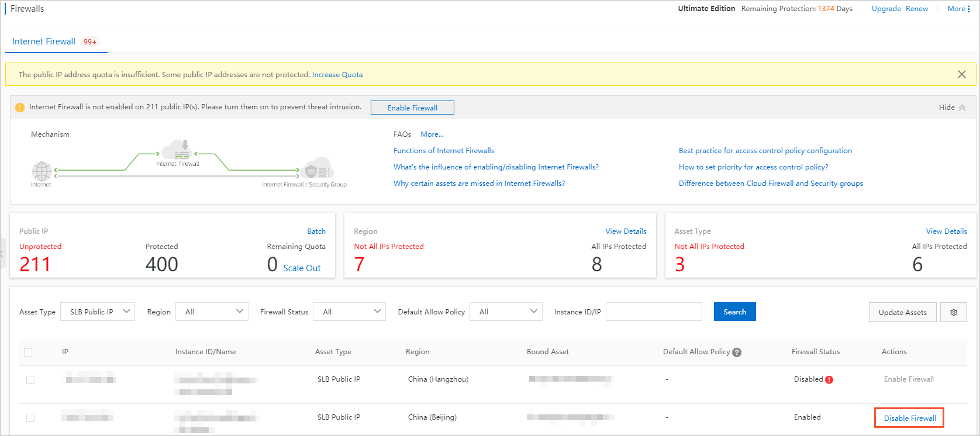980x436 pixels.
Task: Collapse the panel with Hide chevron icon
Action: (962, 108)
